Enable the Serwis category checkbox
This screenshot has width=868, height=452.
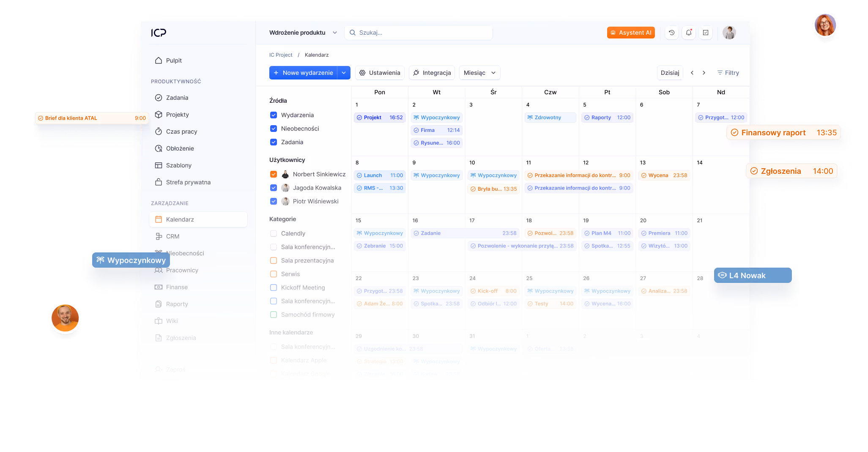274,274
